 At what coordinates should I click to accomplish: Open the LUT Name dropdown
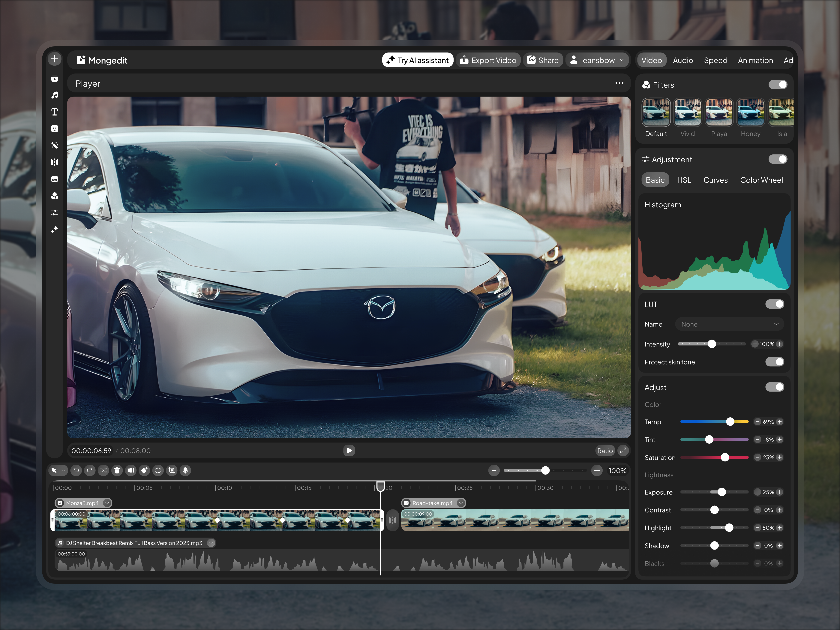click(x=730, y=324)
